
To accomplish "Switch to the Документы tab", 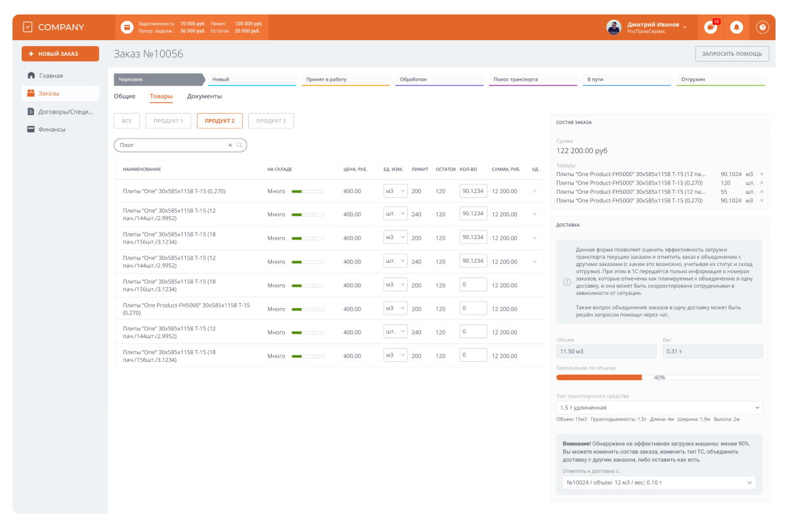I will [x=204, y=97].
